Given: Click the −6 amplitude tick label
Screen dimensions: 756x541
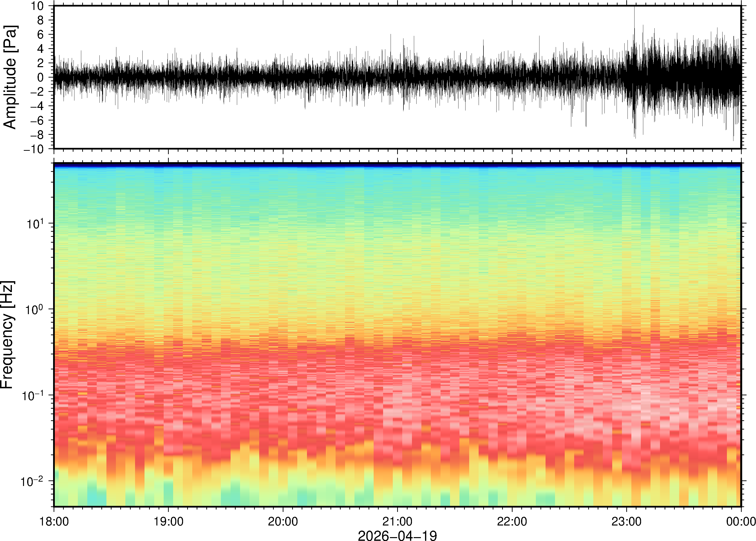Looking at the screenshot, I should click(x=37, y=121).
